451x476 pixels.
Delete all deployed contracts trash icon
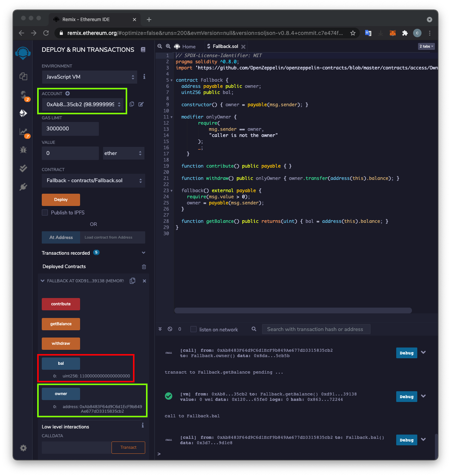[144, 267]
